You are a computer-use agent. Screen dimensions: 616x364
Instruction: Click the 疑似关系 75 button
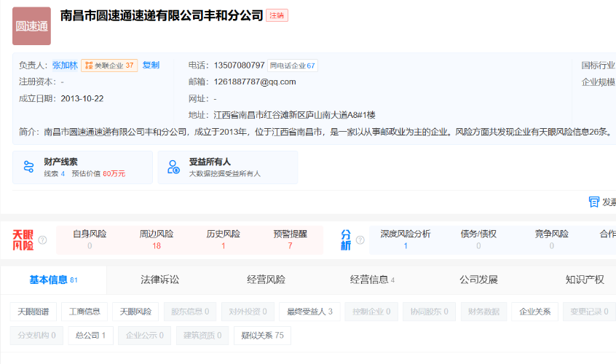click(x=262, y=336)
